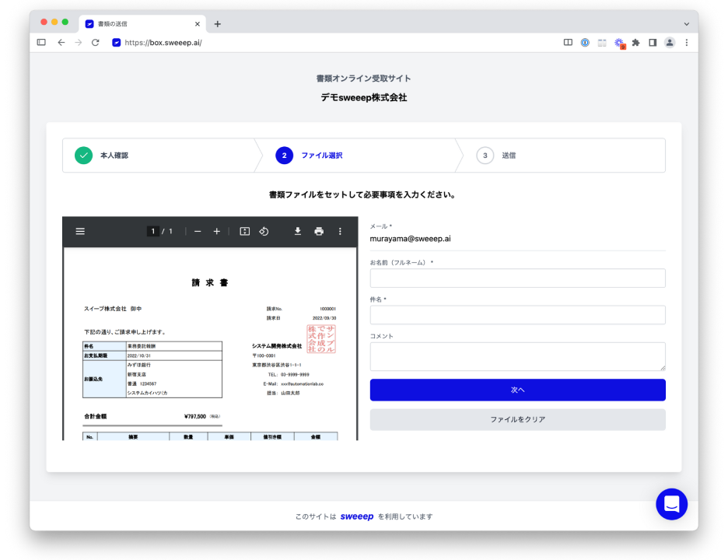This screenshot has width=728, height=560.
Task: Open the PDF viewer sidebar menu
Action: (80, 231)
